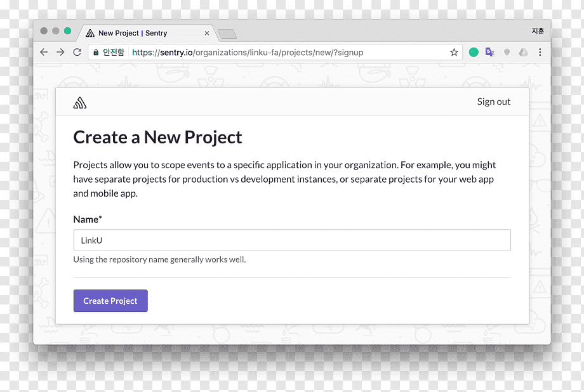Reload the Sentry page
The image size is (584, 392).
77,52
